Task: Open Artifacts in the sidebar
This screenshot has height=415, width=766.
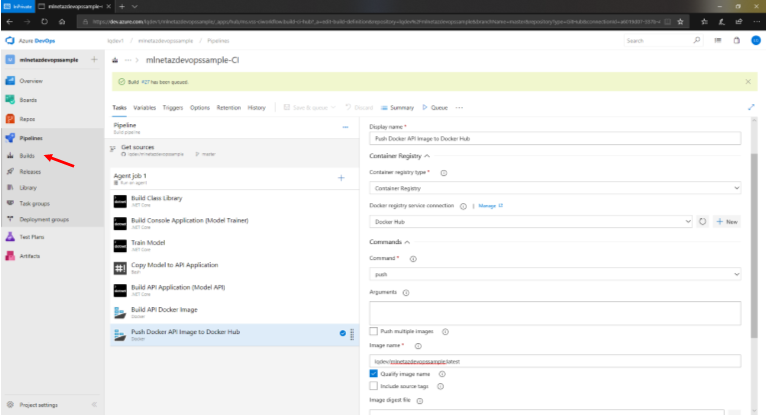Action: point(30,256)
